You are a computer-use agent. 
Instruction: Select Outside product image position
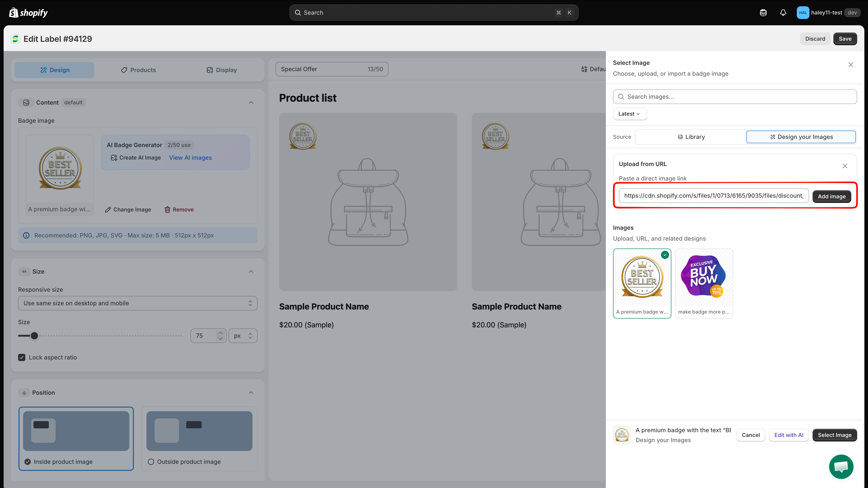[151, 461]
